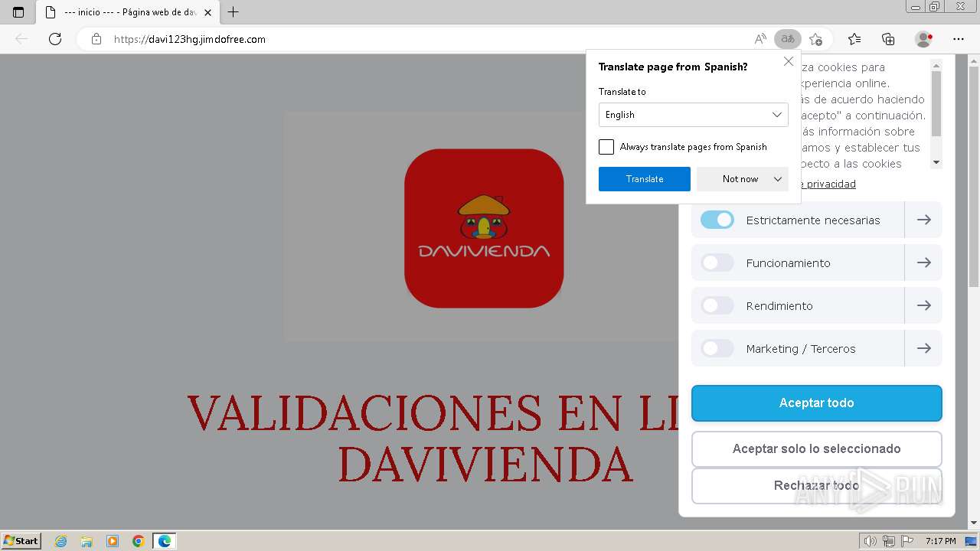Click the address bar URL
The width and height of the screenshot is (980, 551).
pos(190,39)
